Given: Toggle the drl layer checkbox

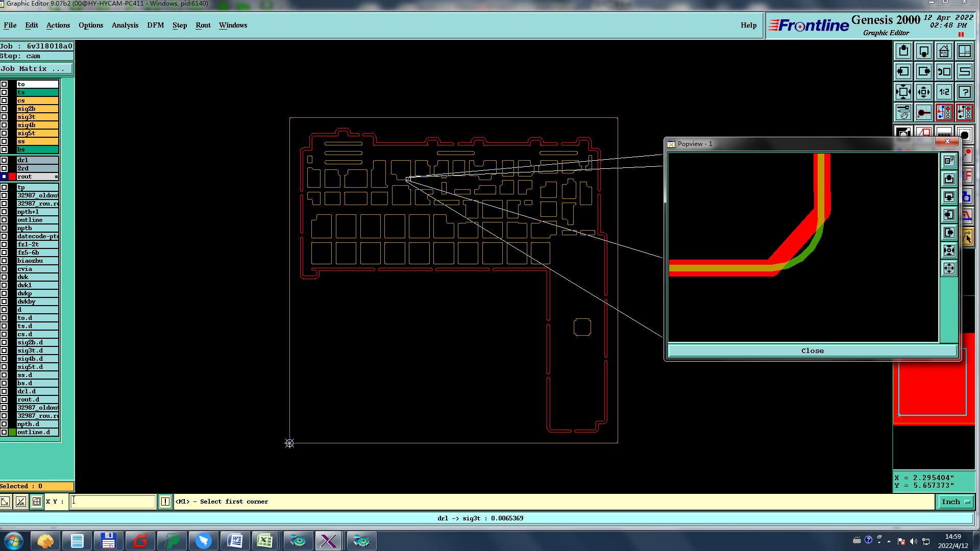Looking at the screenshot, I should pyautogui.click(x=4, y=160).
